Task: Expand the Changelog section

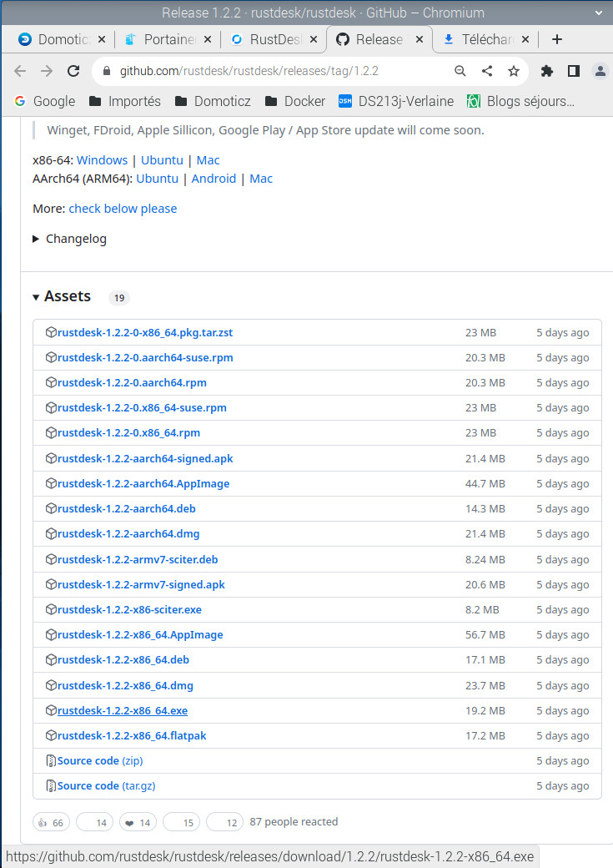Action: click(x=70, y=239)
